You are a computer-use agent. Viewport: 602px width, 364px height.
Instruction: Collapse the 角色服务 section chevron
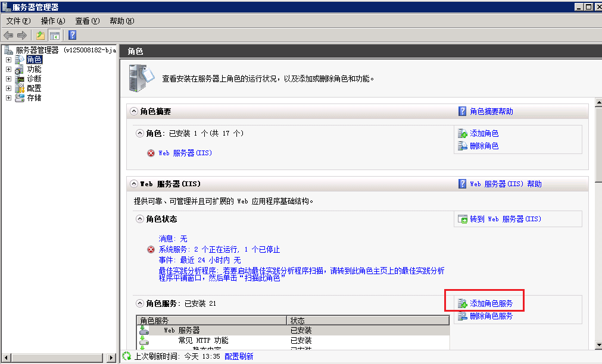(141, 303)
